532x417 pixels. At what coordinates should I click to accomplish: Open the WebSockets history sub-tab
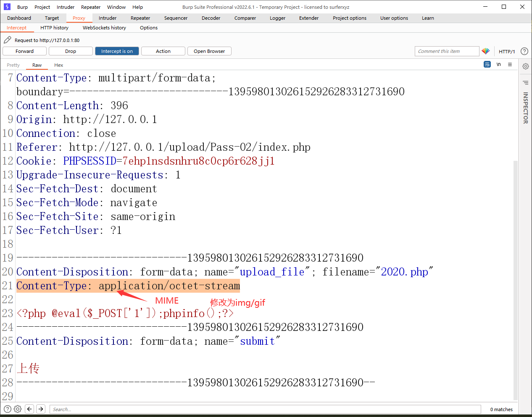click(x=104, y=28)
